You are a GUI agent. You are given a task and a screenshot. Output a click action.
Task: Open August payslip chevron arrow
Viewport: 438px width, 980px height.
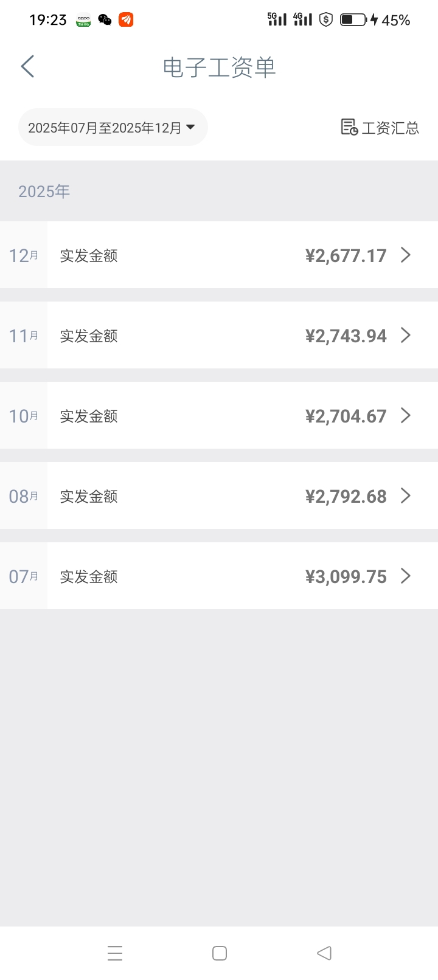coord(406,495)
